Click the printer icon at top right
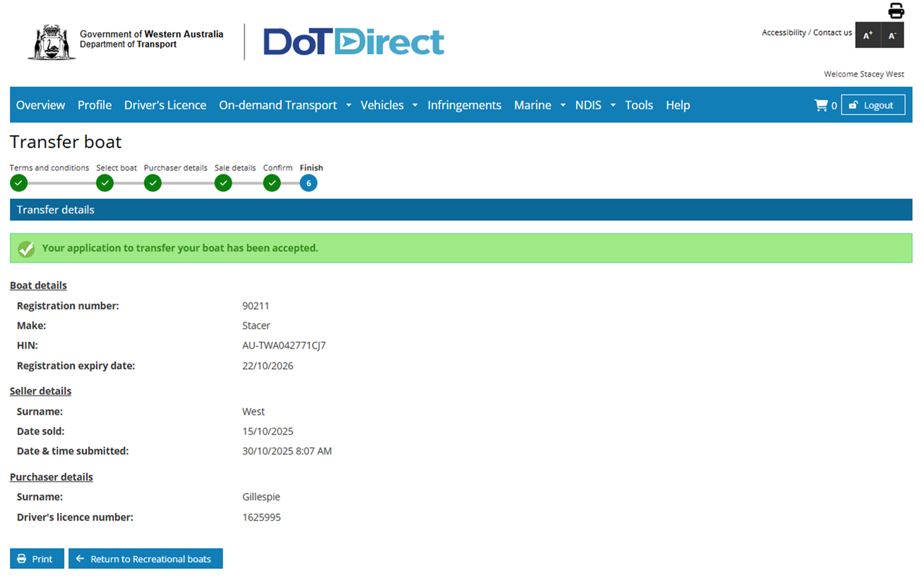The width and height of the screenshot is (924, 578). click(x=896, y=10)
